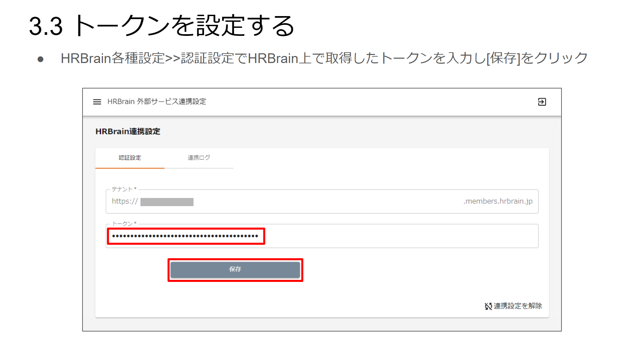Viewport: 644px width, 362px height.
Task: Click the logout icon in header
Action: point(542,102)
